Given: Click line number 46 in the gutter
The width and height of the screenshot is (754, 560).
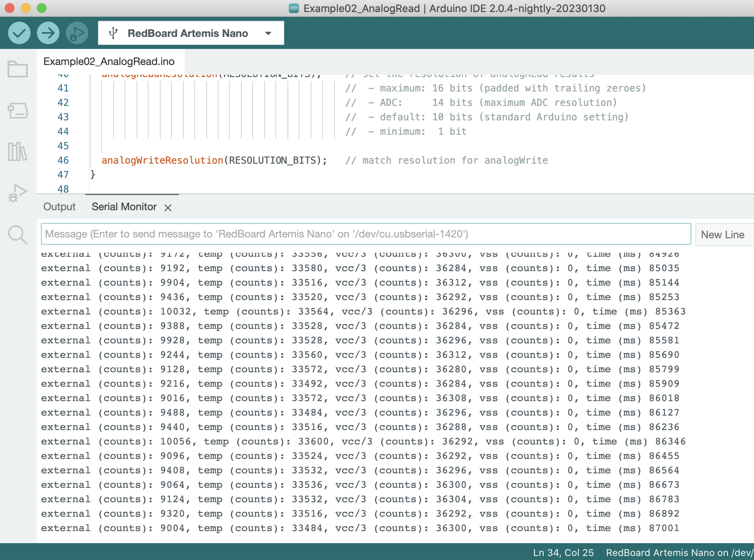Looking at the screenshot, I should pyautogui.click(x=63, y=160).
